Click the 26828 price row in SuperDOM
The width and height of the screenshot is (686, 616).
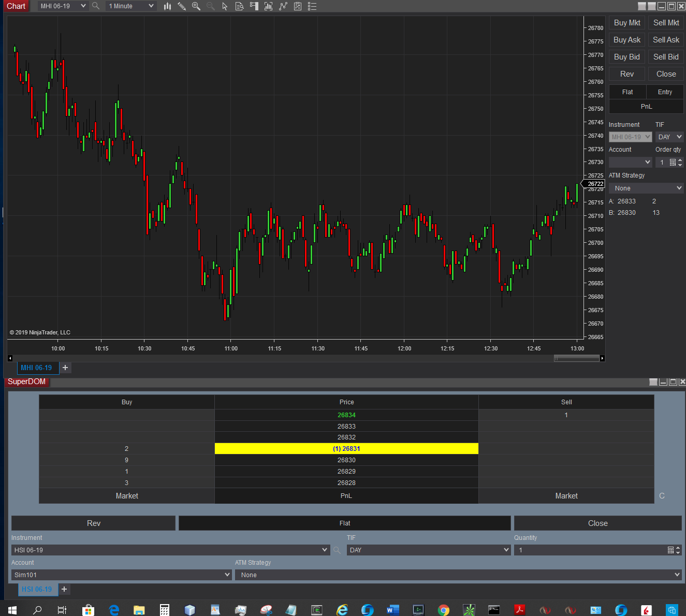(346, 483)
